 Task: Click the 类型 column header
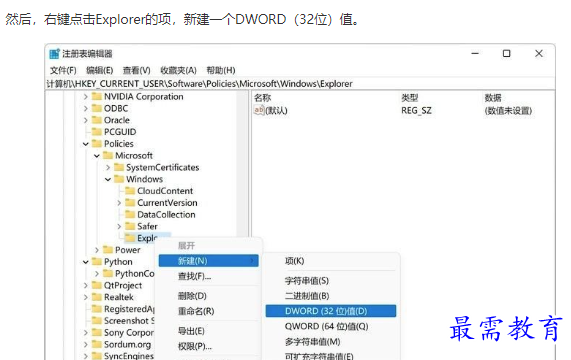[410, 98]
